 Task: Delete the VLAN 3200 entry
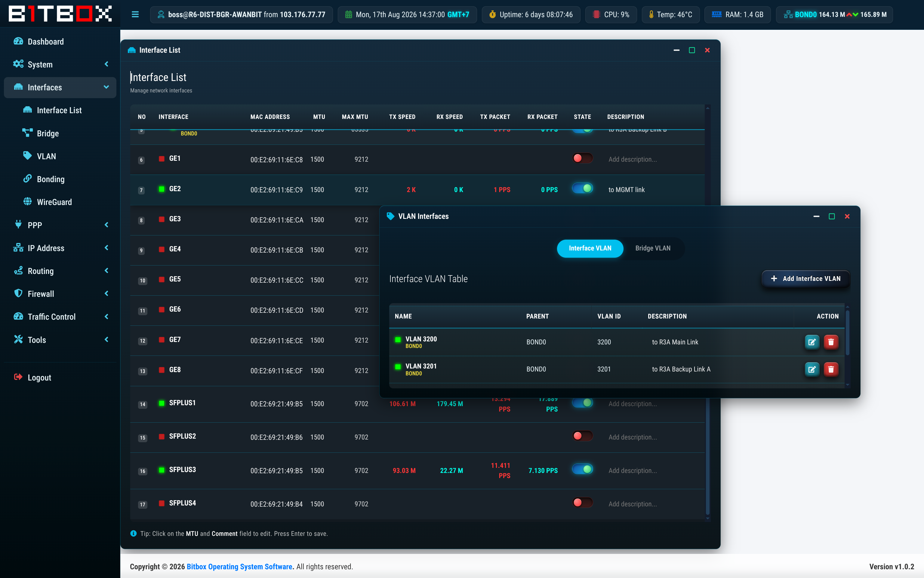pyautogui.click(x=831, y=342)
